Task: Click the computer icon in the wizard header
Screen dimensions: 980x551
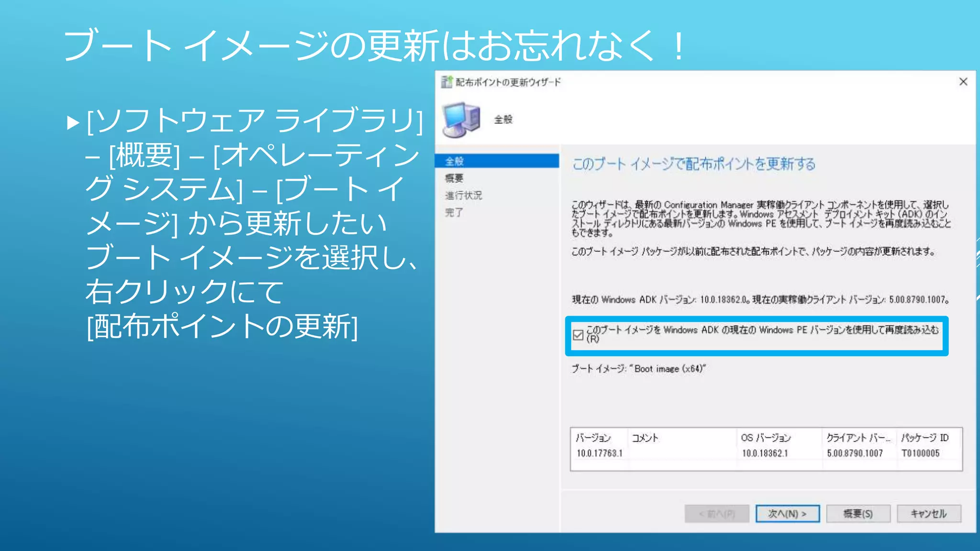Action: (x=461, y=120)
